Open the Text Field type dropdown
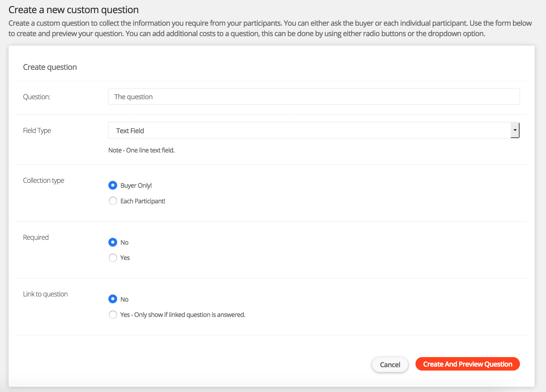The width and height of the screenshot is (546, 392). pos(309,130)
